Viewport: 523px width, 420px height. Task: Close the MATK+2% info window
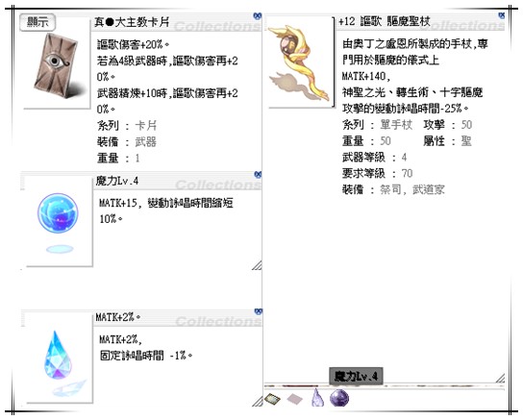tap(258, 311)
